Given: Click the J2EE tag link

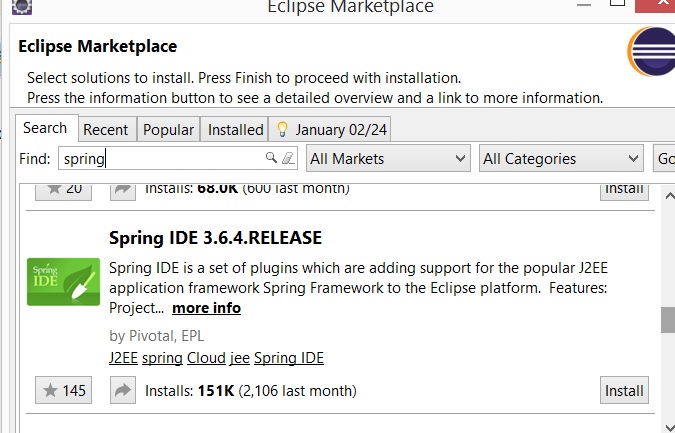Looking at the screenshot, I should (x=123, y=358).
